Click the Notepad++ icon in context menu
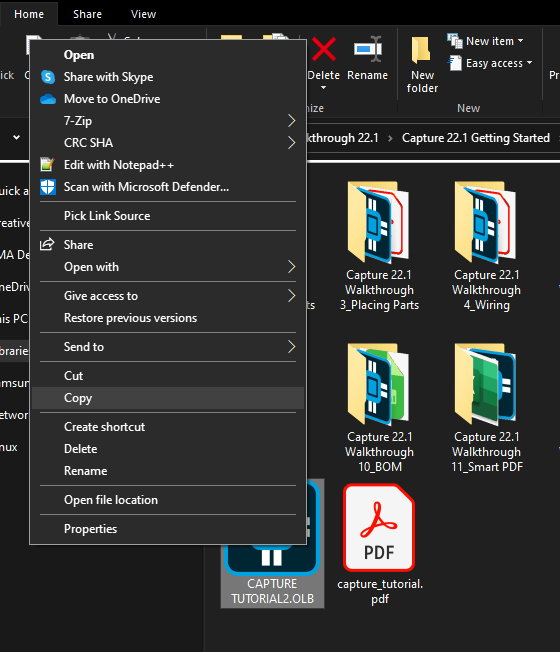Viewport: 560px width, 652px height. click(47, 165)
